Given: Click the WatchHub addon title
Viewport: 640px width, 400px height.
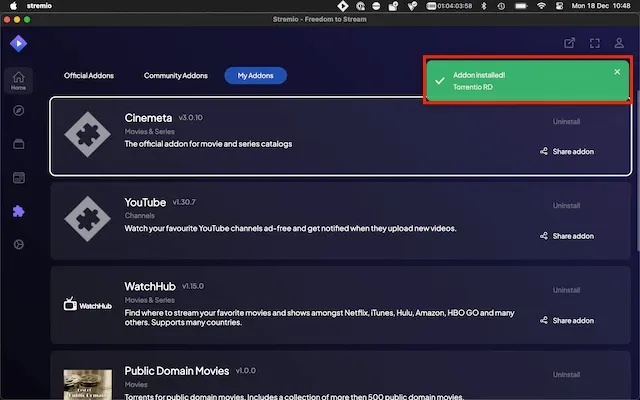Looking at the screenshot, I should (x=150, y=287).
